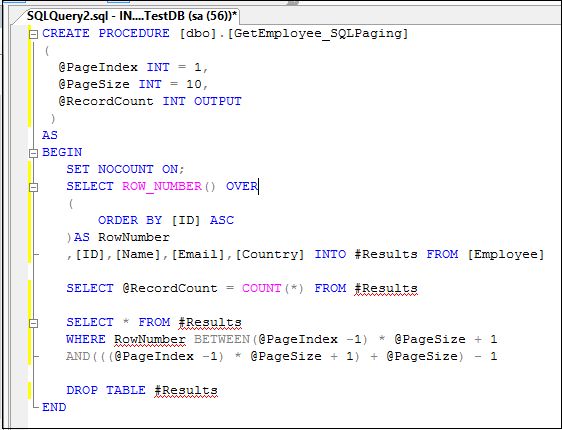562x430 pixels.
Task: Click the SET NOCOUNT ON; line
Action: coord(125,169)
